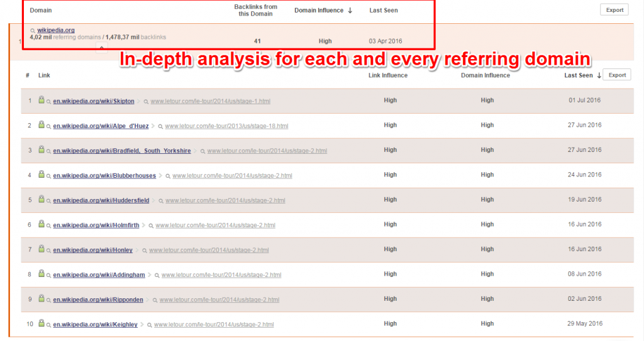644x341 pixels.
Task: Click the magnifier icon beside wikipedia.org
Action: [x=33, y=31]
